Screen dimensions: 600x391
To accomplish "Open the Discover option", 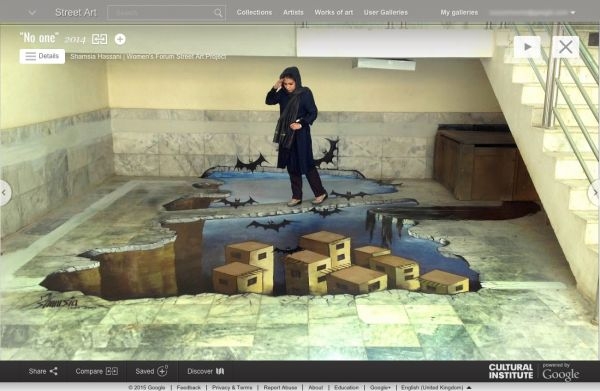I will [x=205, y=371].
